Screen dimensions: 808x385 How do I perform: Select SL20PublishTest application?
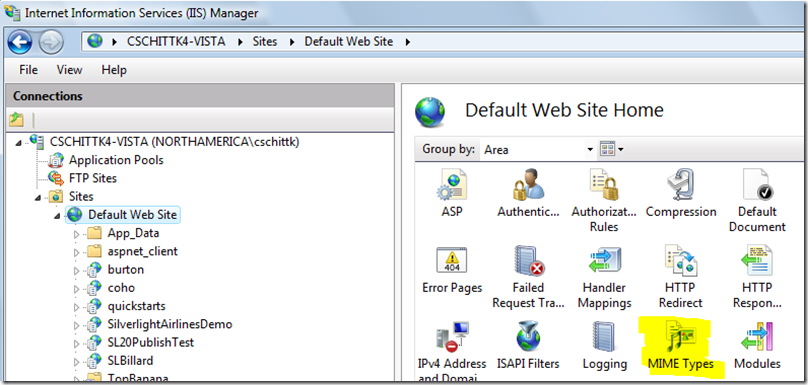coord(150,342)
